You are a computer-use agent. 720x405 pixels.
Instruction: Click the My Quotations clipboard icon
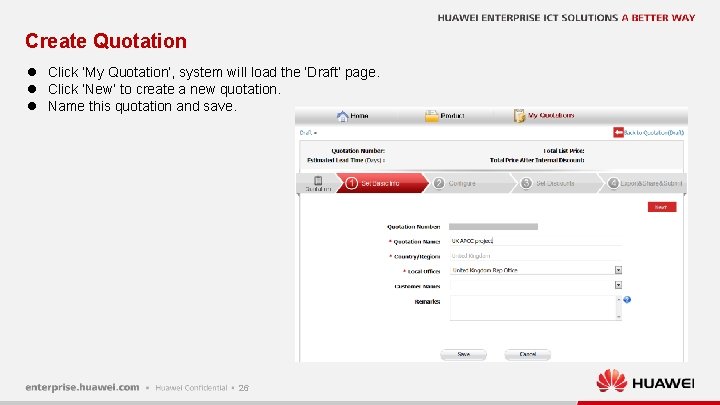[x=519, y=116]
